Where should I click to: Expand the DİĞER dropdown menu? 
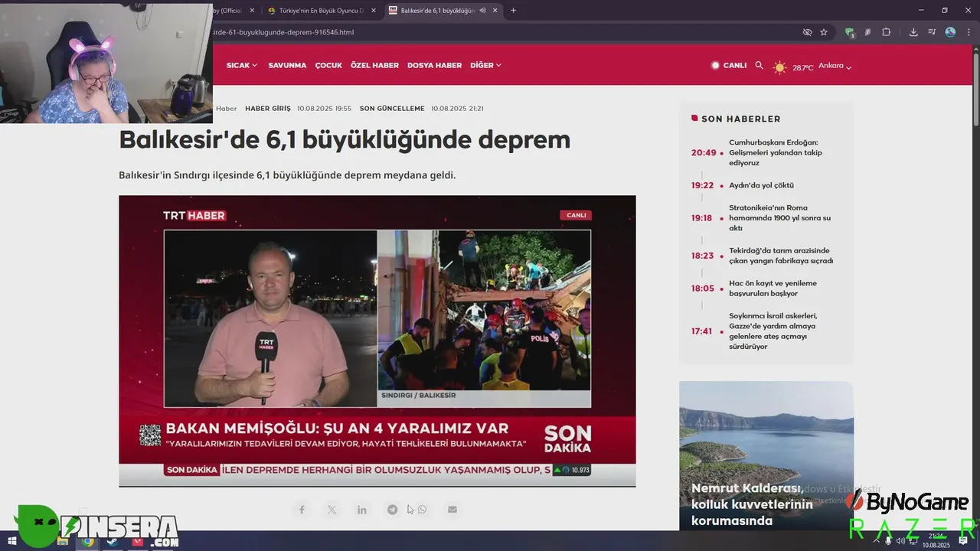click(x=486, y=66)
